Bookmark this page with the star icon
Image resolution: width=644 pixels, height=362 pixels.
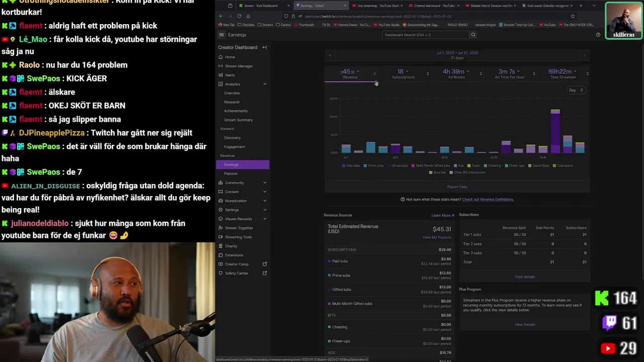(x=573, y=16)
